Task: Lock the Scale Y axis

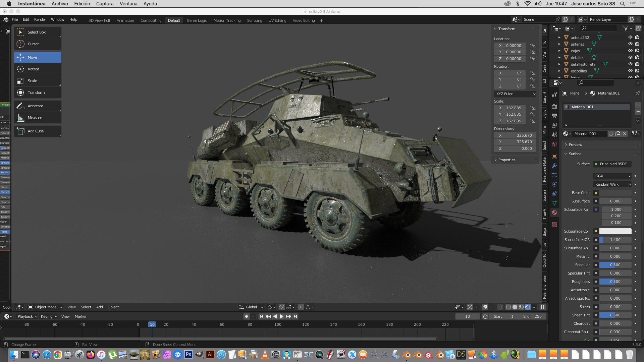Action: tap(533, 114)
